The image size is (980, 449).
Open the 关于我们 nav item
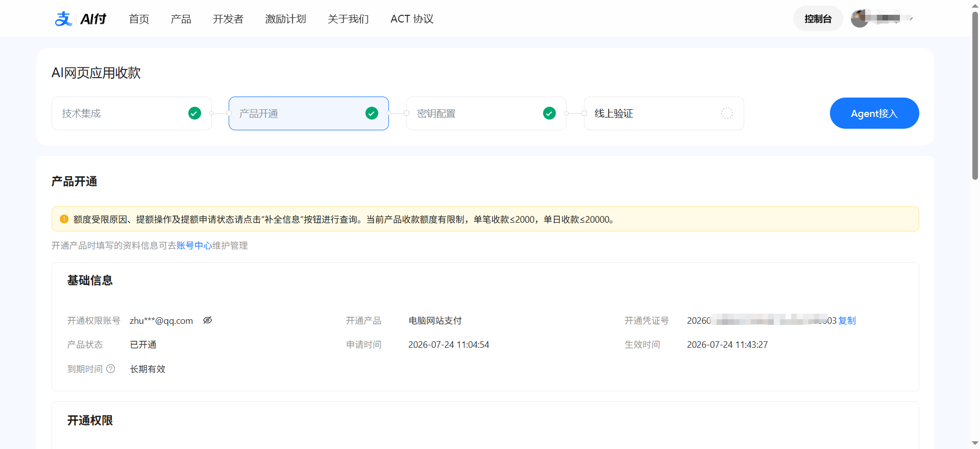point(348,19)
